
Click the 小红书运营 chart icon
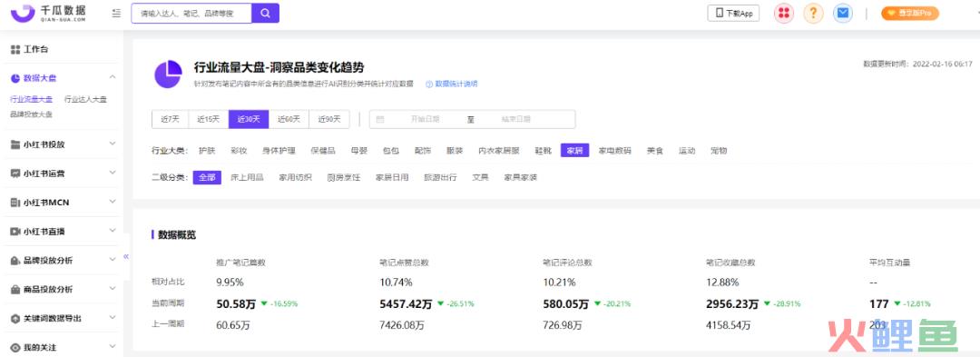[x=15, y=174]
